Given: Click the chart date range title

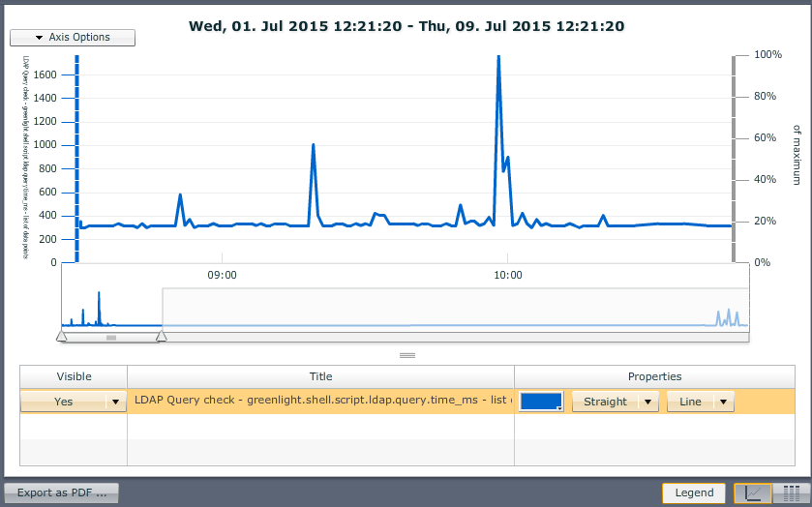Looking at the screenshot, I should 406,26.
